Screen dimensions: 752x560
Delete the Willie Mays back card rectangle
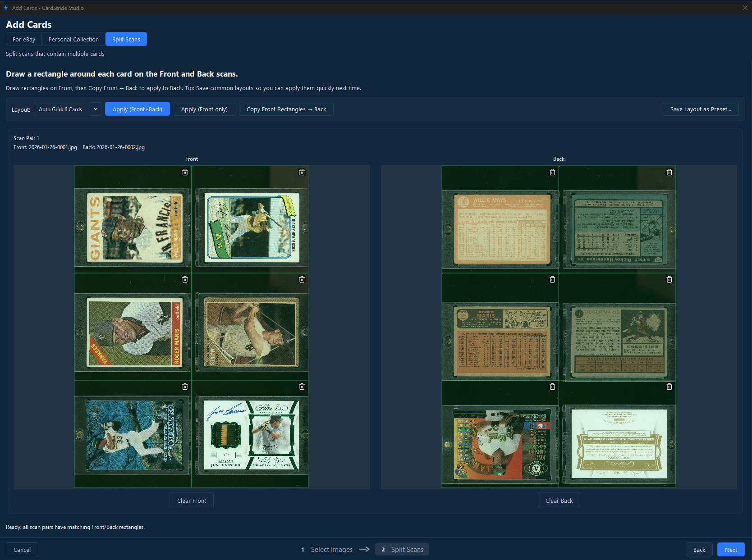tap(552, 172)
